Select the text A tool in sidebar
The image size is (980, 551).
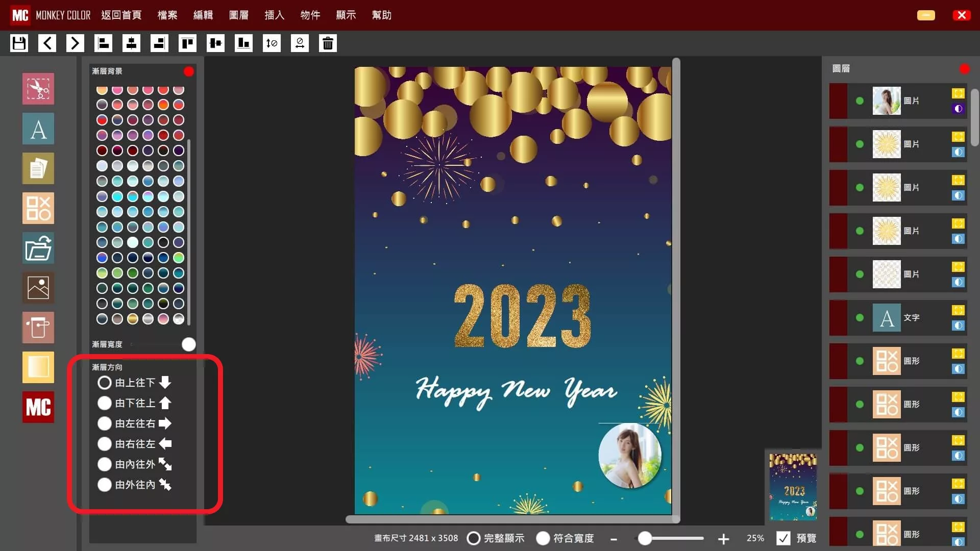[x=38, y=129]
